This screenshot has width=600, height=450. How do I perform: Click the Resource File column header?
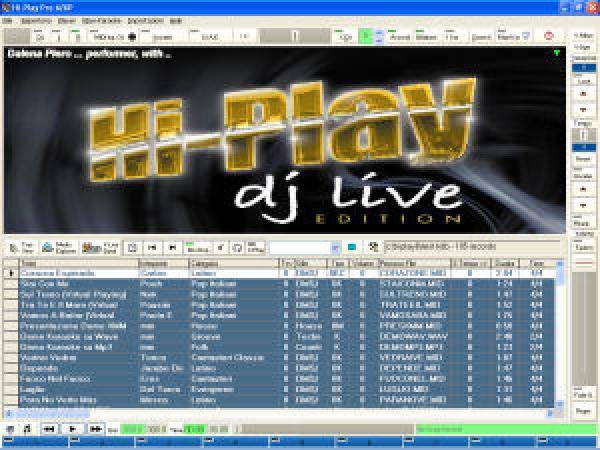(414, 263)
